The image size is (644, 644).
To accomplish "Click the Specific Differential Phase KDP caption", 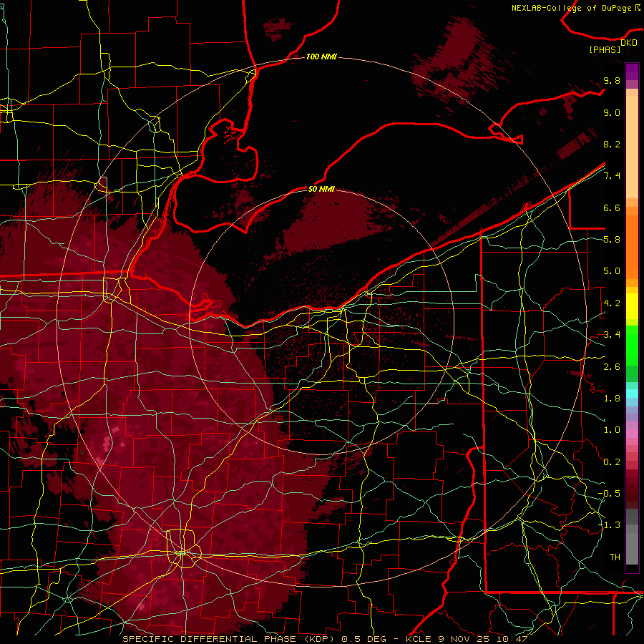I will pyautogui.click(x=325, y=639).
